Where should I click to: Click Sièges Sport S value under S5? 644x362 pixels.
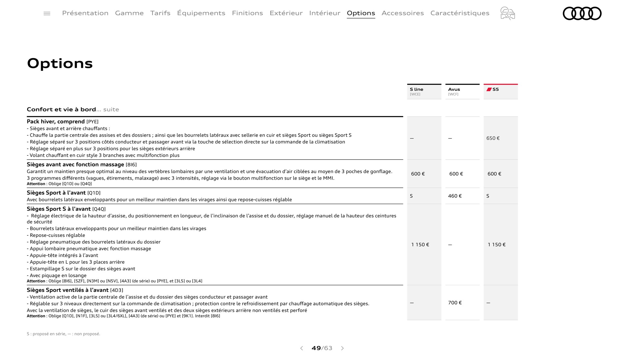(x=488, y=196)
